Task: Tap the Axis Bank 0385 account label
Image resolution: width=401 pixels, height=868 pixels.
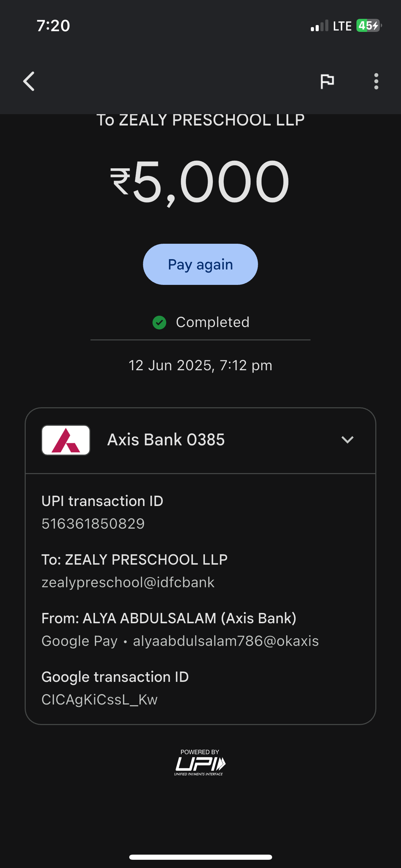Action: 166,440
